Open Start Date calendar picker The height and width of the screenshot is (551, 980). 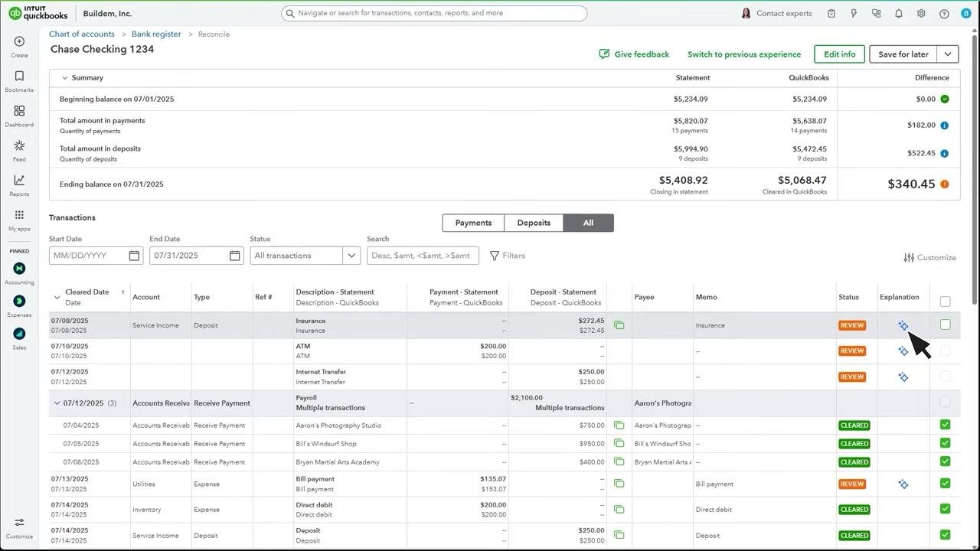click(x=134, y=256)
